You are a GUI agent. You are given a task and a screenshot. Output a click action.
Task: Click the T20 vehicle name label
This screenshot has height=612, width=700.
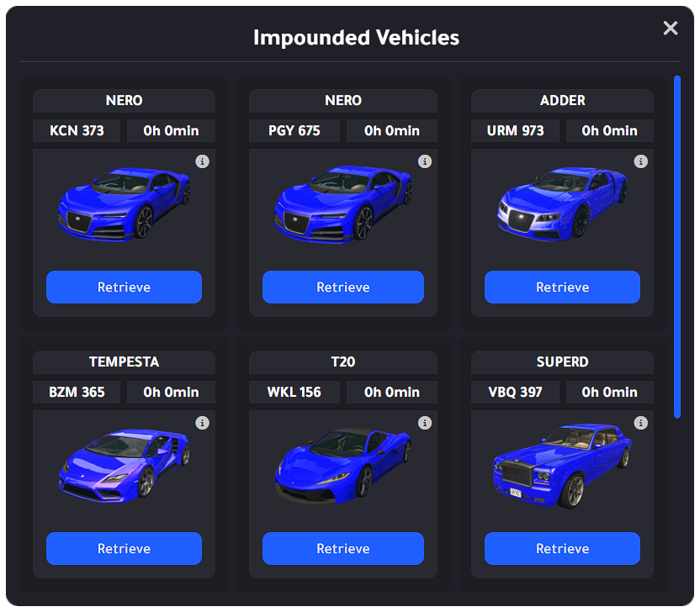343,361
